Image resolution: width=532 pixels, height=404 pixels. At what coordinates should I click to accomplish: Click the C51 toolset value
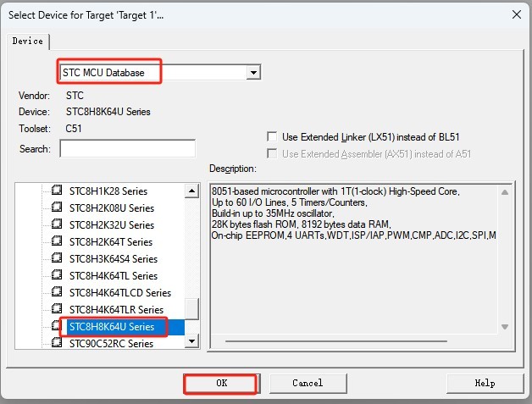[74, 129]
